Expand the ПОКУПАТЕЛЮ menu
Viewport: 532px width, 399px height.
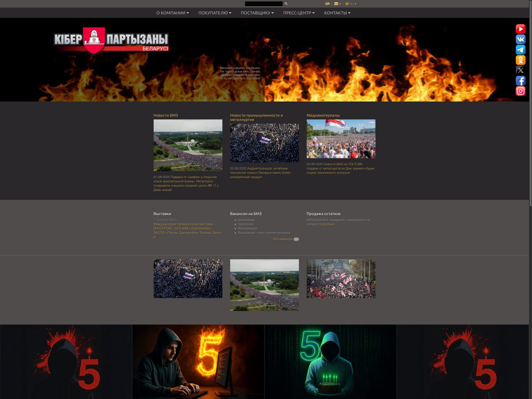click(214, 13)
